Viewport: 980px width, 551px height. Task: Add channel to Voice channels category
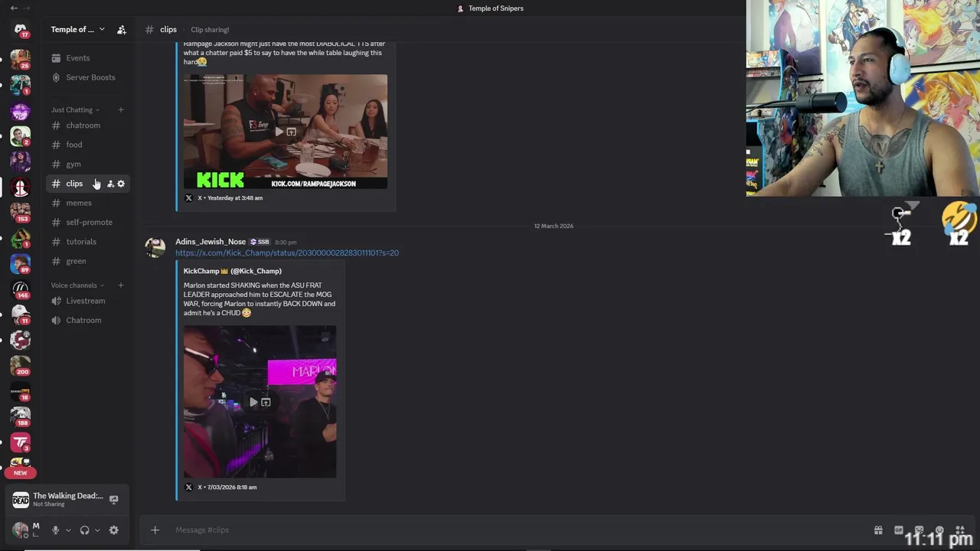120,285
